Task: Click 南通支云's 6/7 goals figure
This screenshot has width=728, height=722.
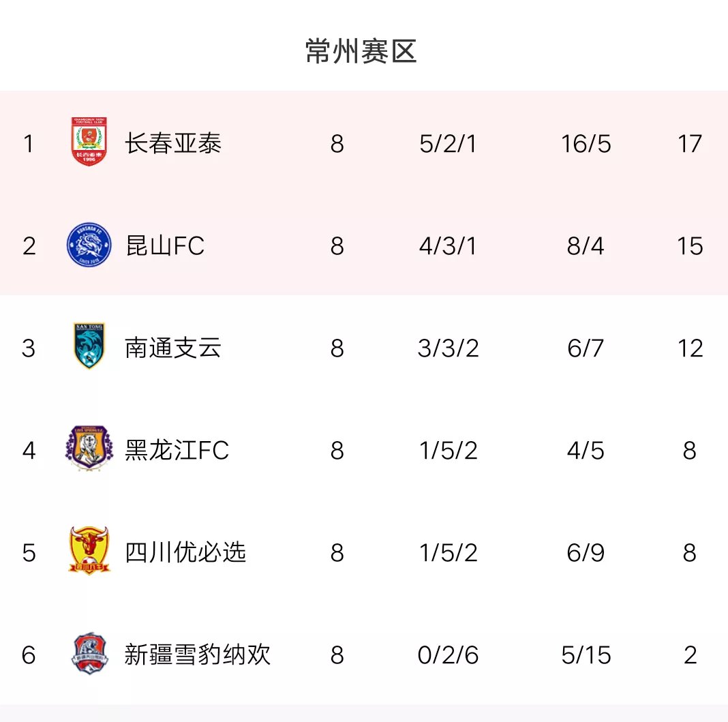Action: tap(586, 348)
